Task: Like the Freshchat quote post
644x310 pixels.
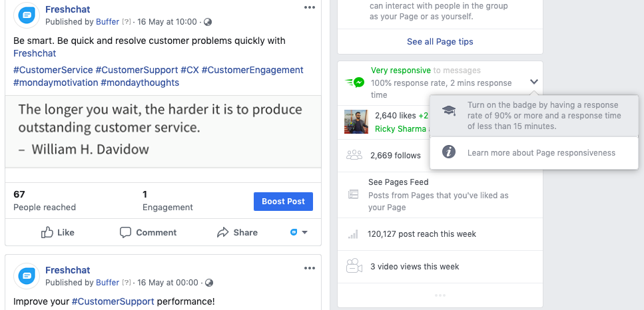Action: [58, 233]
